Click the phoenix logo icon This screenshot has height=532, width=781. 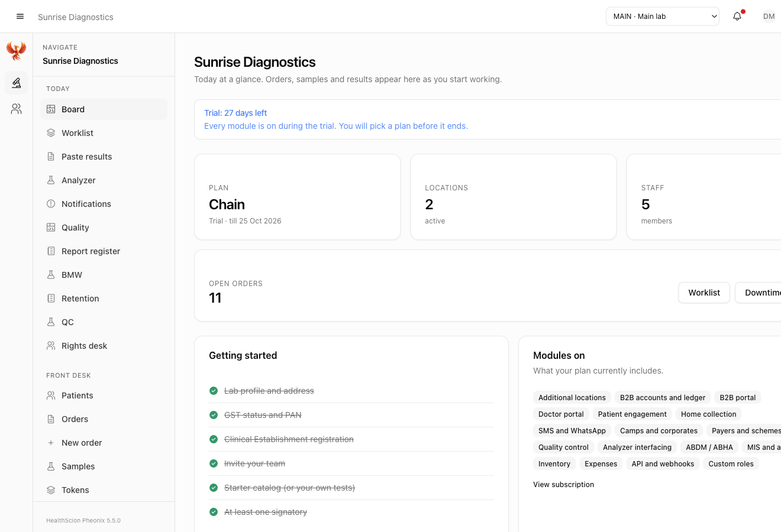pos(17,51)
